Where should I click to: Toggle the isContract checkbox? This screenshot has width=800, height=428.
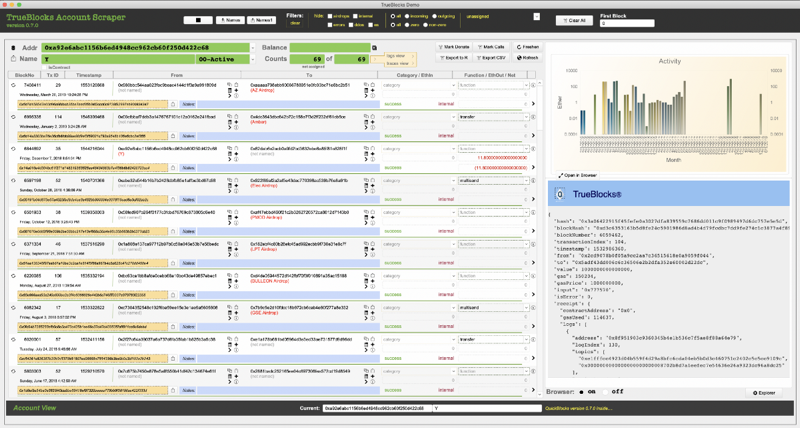44,67
